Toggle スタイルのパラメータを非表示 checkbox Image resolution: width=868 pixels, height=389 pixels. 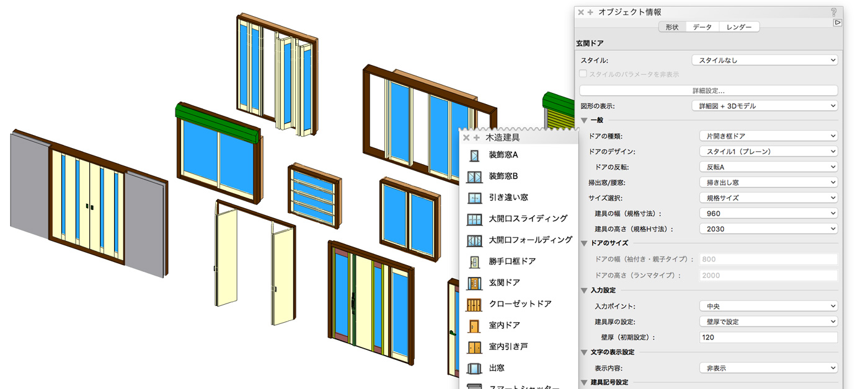pos(583,73)
